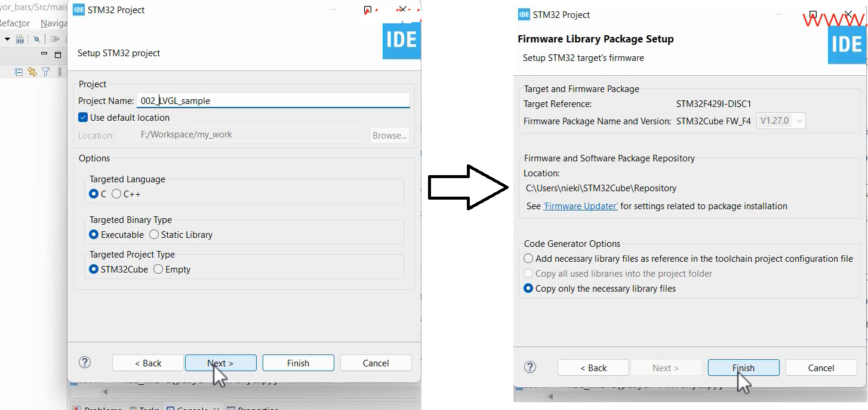This screenshot has width=868, height=410.
Task: Choose Executable binary type
Action: point(93,234)
